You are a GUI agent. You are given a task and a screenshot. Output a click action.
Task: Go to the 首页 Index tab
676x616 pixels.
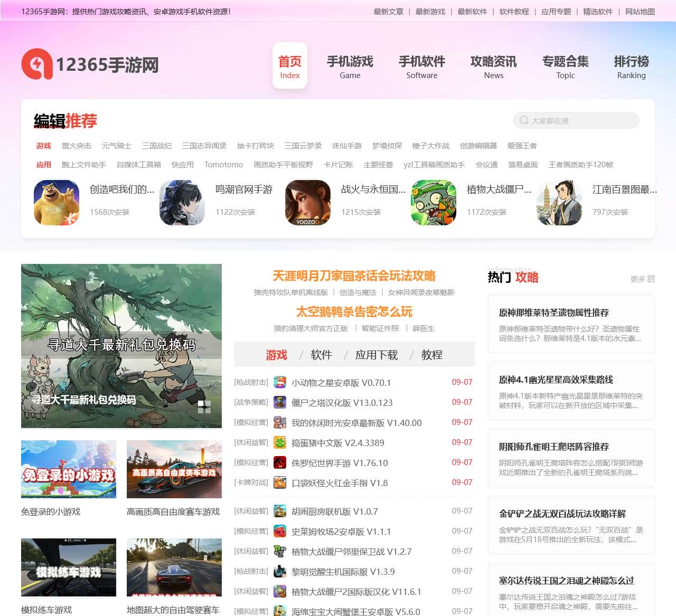pyautogui.click(x=290, y=67)
